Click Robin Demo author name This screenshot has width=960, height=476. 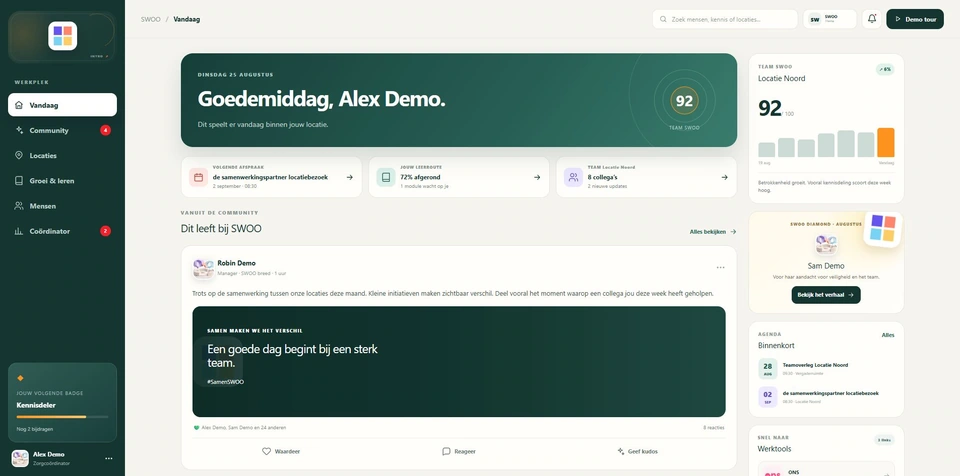(236, 263)
